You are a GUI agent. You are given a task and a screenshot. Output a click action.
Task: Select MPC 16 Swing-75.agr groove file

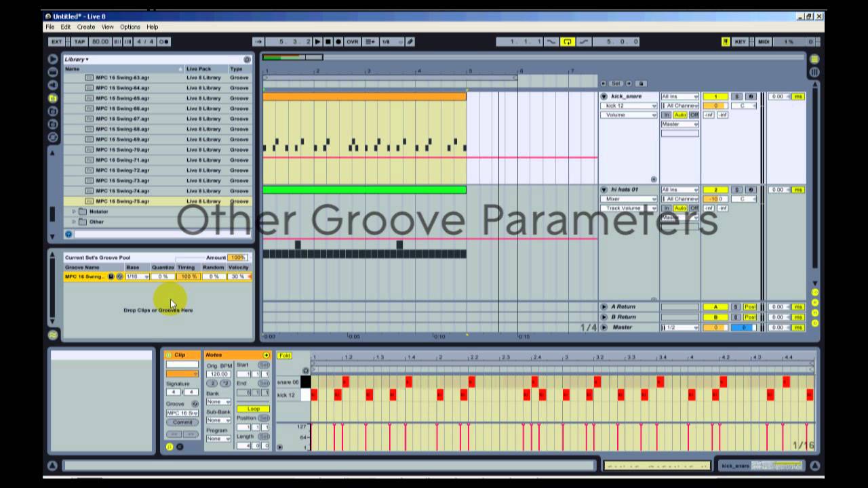157,201
